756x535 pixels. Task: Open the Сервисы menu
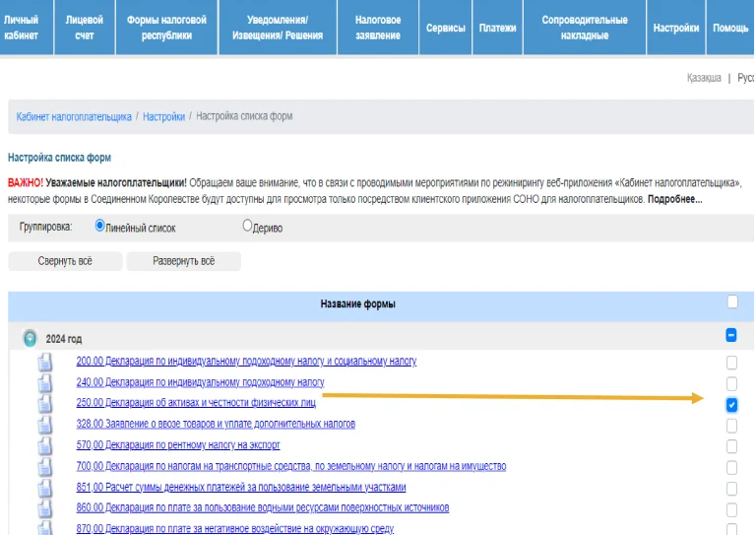tap(446, 28)
